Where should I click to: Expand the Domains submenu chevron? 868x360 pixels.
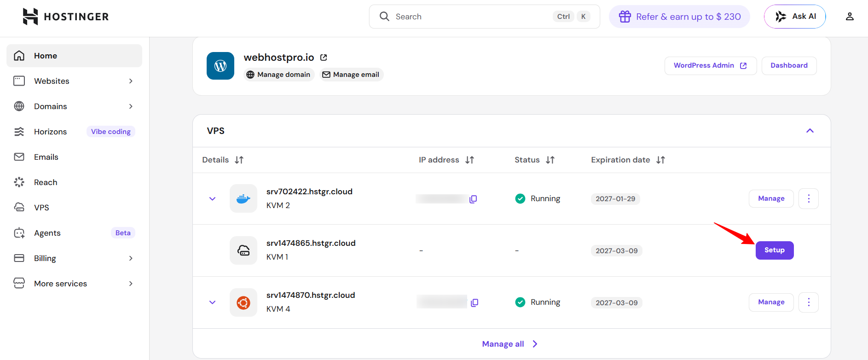(x=131, y=106)
